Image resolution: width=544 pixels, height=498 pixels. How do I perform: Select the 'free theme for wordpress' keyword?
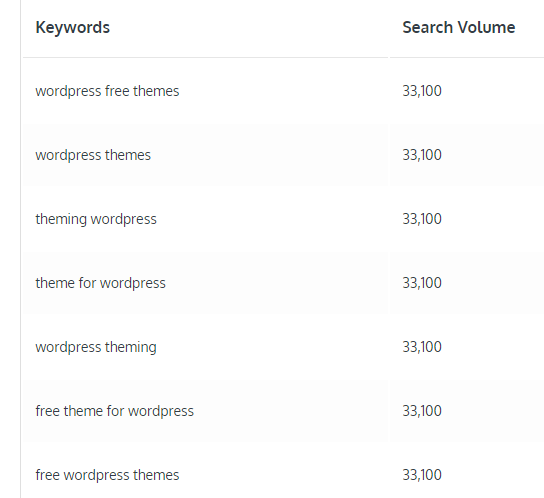pyautogui.click(x=114, y=411)
